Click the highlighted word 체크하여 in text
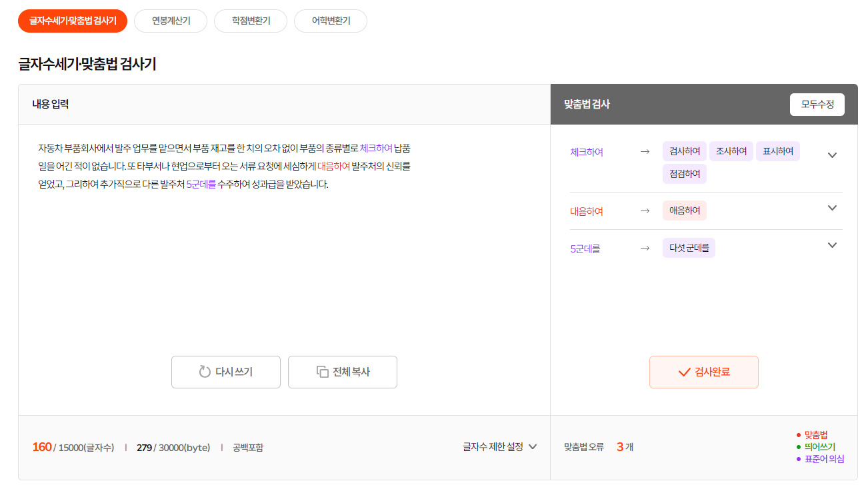This screenshot has width=868, height=485. (x=376, y=147)
